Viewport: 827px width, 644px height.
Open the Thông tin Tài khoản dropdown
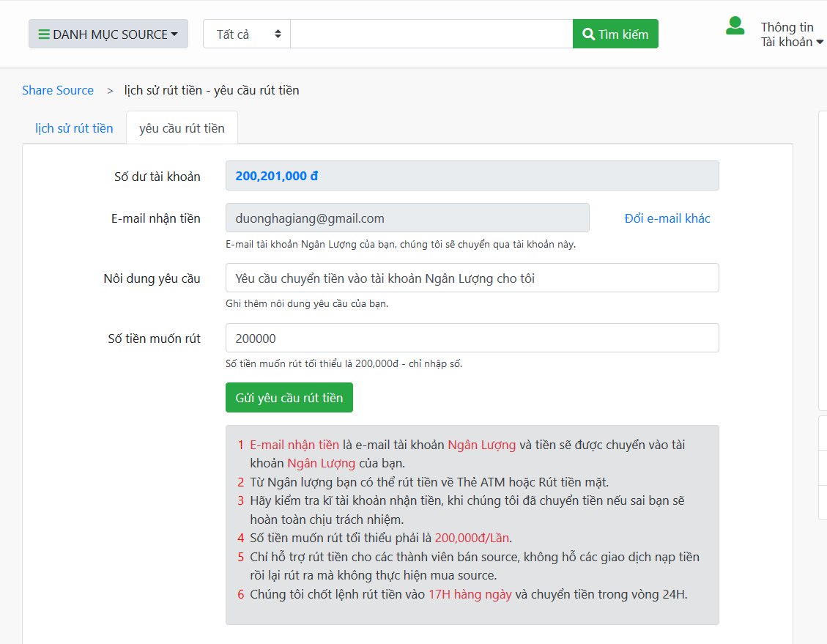[x=791, y=34]
